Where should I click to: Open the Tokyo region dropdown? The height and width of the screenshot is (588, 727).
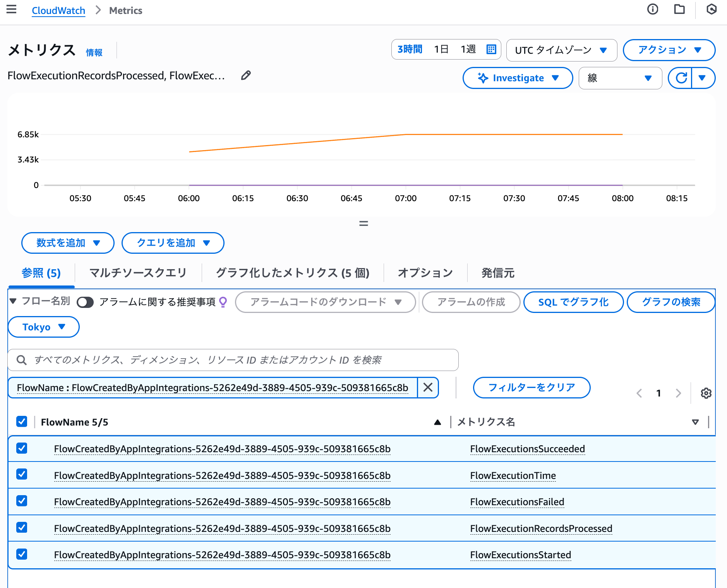(x=43, y=326)
